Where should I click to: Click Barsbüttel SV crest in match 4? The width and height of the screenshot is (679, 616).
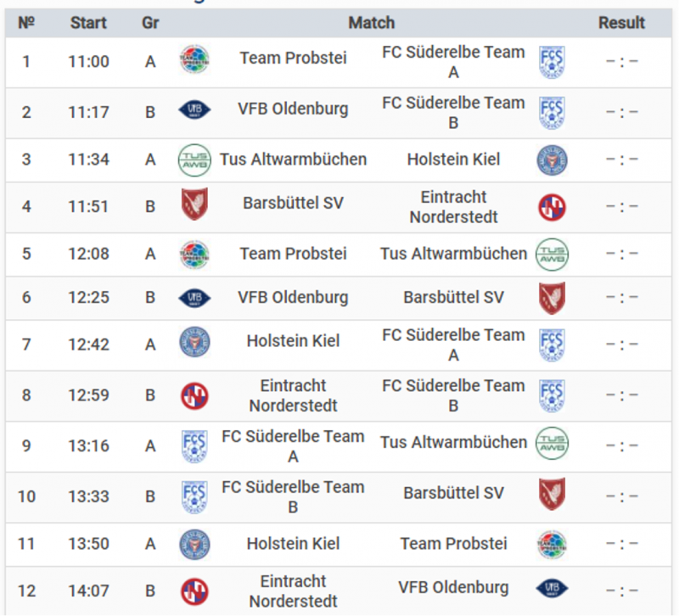pos(194,204)
